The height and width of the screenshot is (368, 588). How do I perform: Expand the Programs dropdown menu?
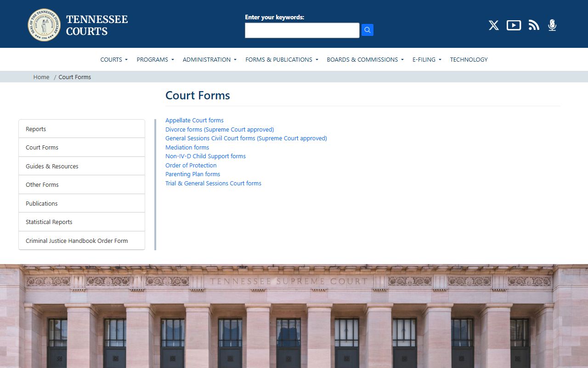[155, 59]
